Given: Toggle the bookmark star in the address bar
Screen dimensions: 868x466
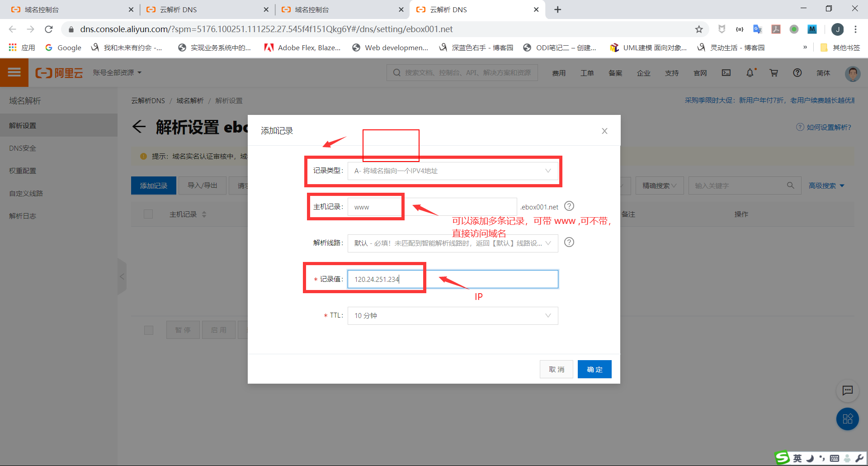Looking at the screenshot, I should click(699, 29).
